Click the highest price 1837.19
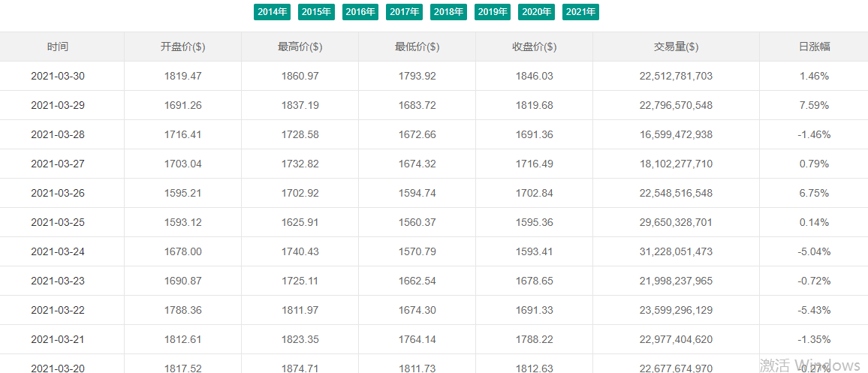The width and height of the screenshot is (868, 373). pos(300,105)
